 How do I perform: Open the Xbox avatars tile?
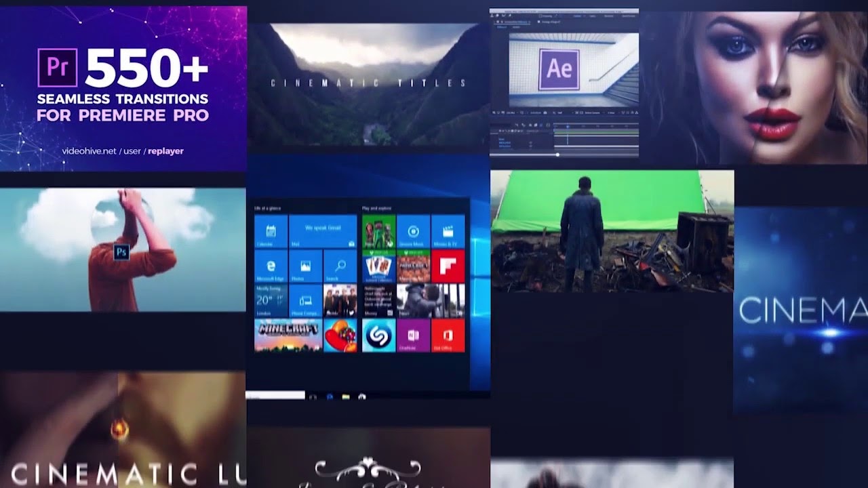tap(378, 232)
